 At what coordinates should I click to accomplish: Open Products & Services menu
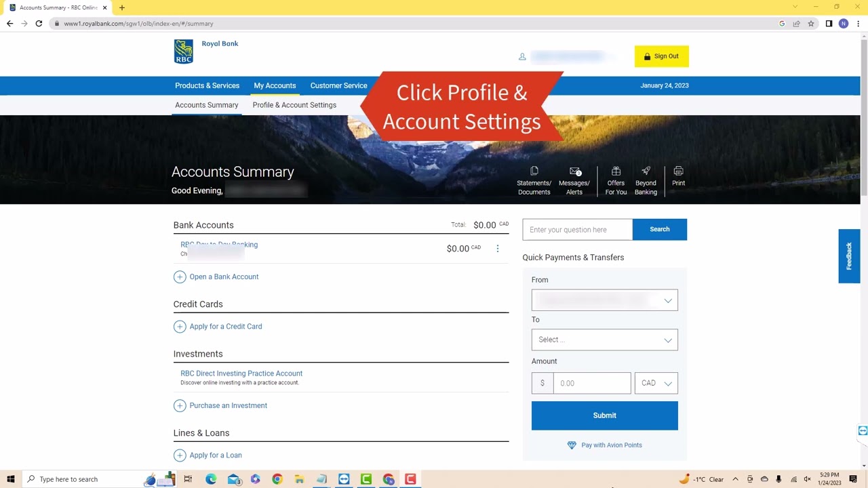[x=207, y=85]
